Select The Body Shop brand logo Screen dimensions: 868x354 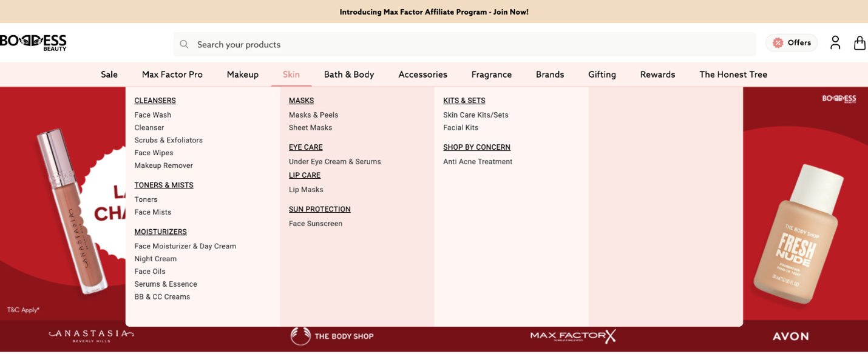point(331,336)
